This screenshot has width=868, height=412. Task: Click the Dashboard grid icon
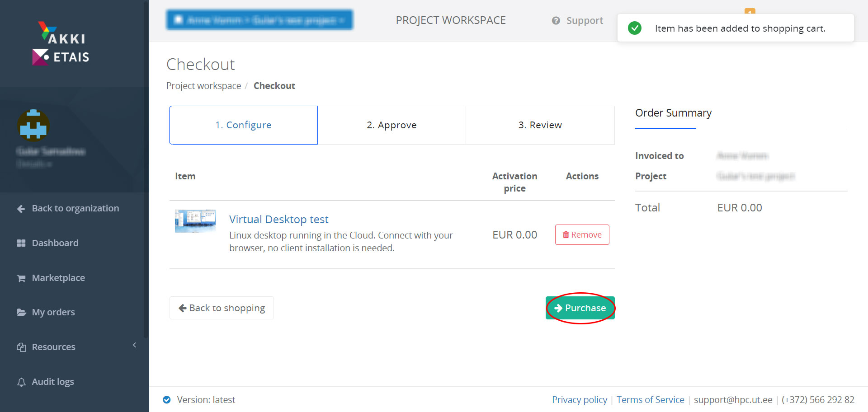pyautogui.click(x=21, y=243)
